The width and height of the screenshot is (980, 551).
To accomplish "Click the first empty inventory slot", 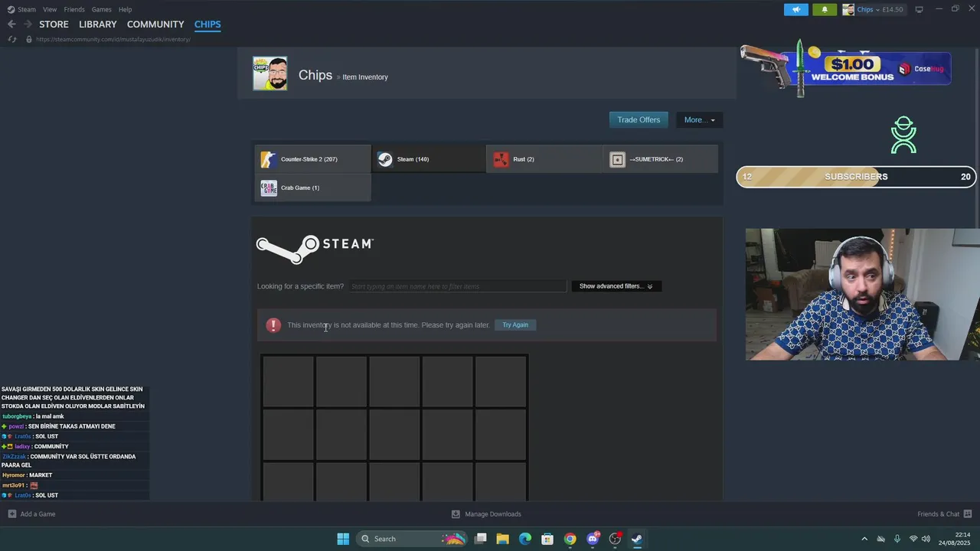I will 288,381.
